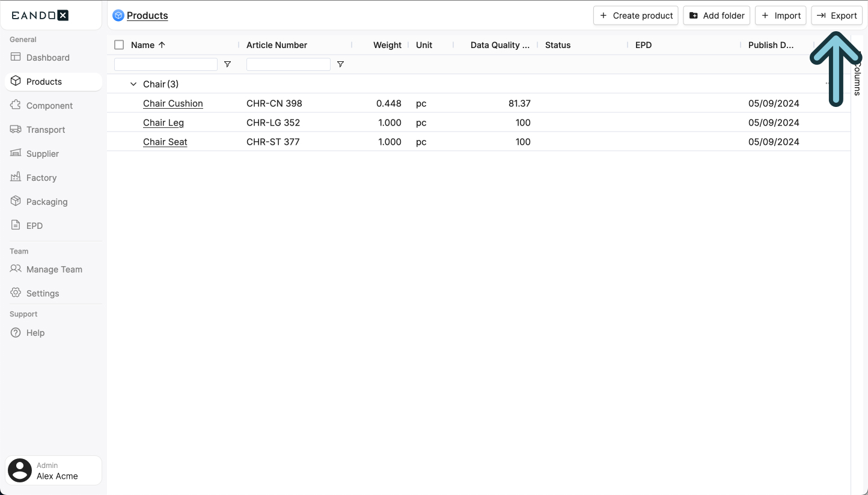The image size is (868, 495).
Task: Open the Help page
Action: (34, 332)
